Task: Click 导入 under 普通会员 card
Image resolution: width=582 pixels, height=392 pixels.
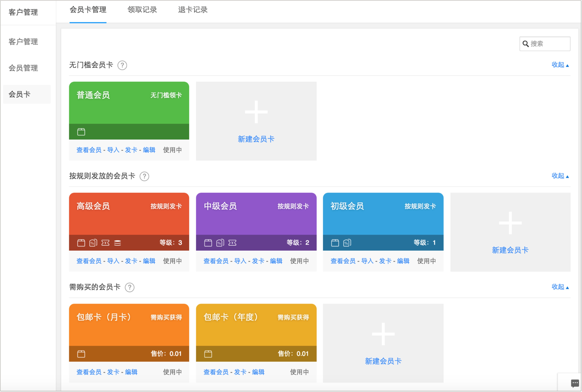Action: (113, 150)
